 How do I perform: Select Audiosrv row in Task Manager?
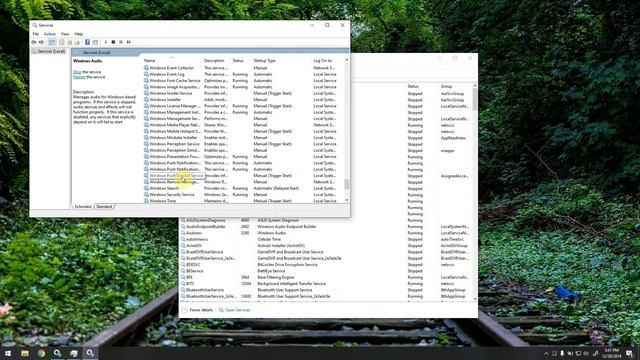(327, 233)
